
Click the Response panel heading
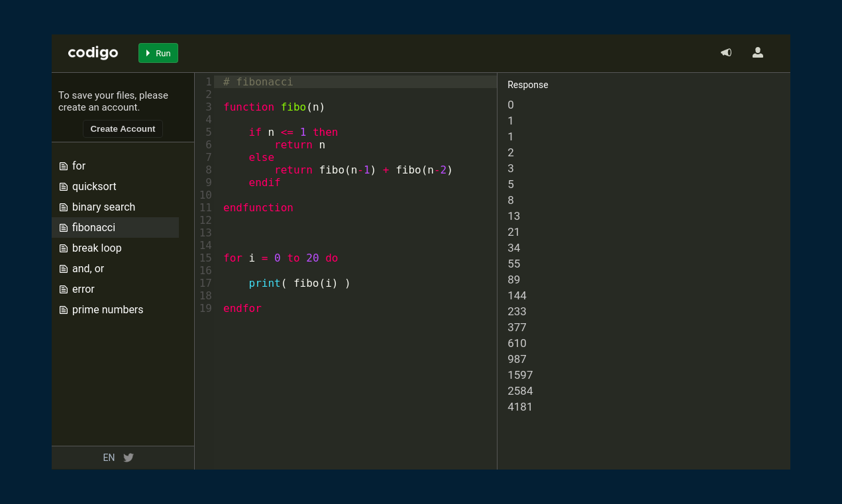(528, 85)
